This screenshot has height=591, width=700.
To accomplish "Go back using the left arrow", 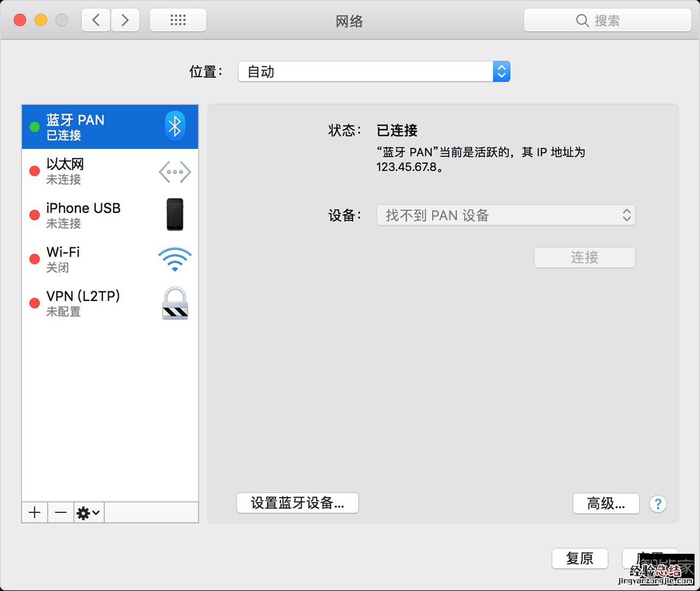I will pos(96,20).
